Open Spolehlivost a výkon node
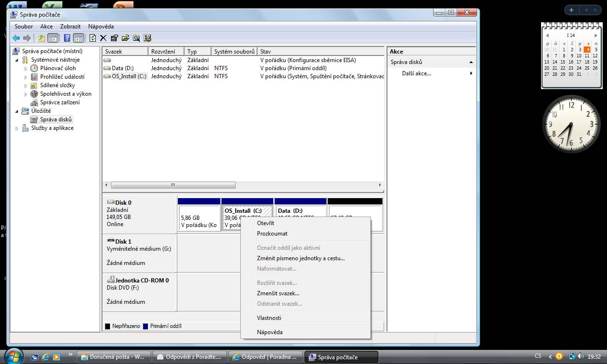Screen dimensions: 607x364 pyautogui.click(x=65, y=94)
